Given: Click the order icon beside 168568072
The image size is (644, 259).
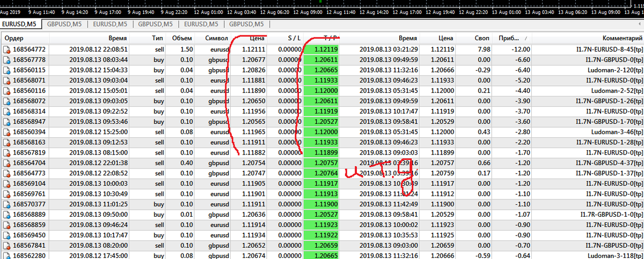Looking at the screenshot, I should [x=6, y=101].
